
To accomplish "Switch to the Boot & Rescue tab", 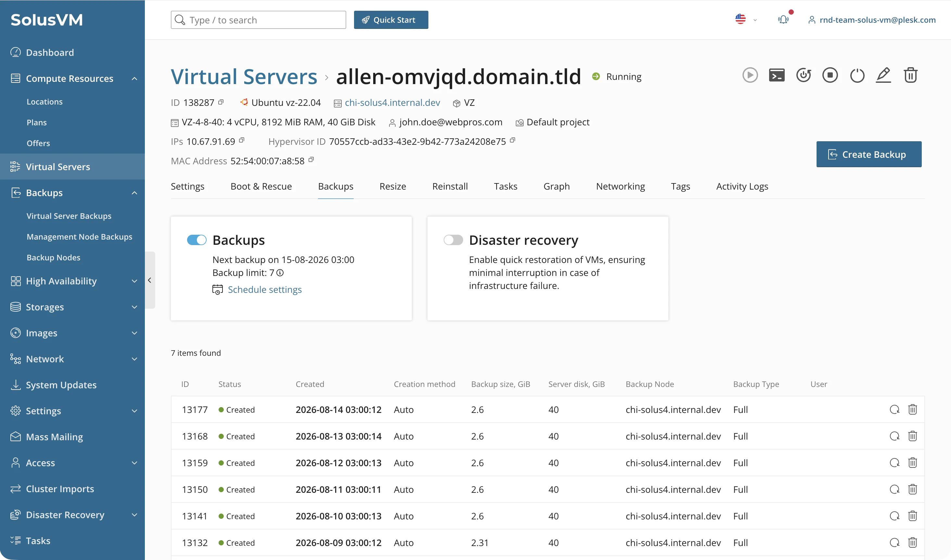I will click(261, 186).
